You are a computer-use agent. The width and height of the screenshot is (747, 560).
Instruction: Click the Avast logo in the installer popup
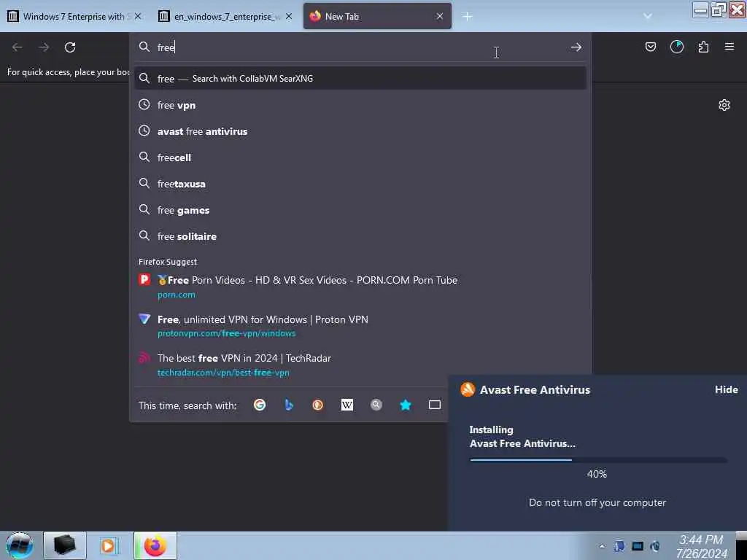tap(468, 389)
